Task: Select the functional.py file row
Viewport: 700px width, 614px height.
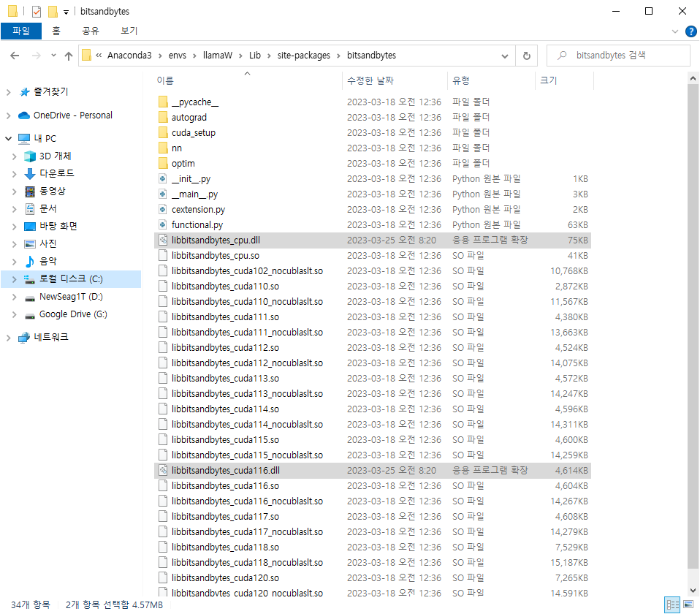Action: click(x=373, y=225)
